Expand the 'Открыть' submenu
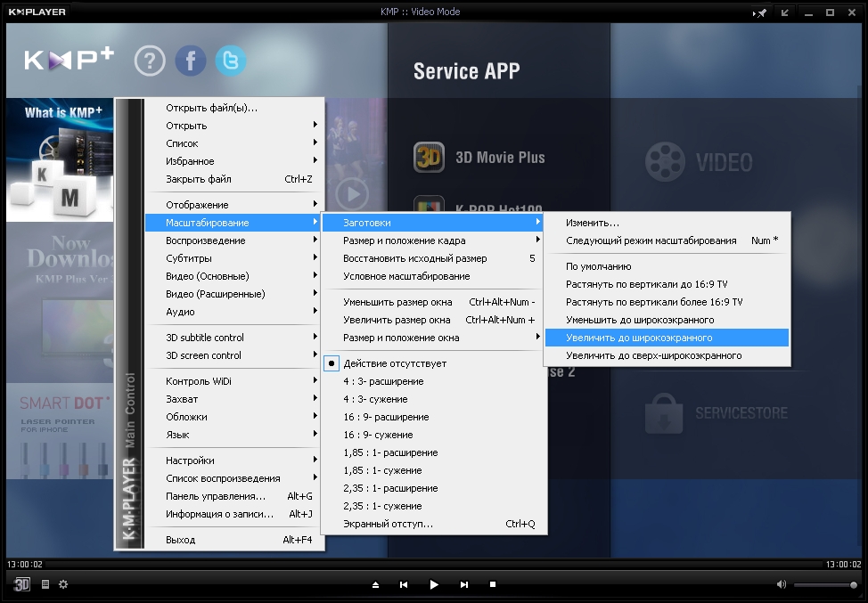Image resolution: width=868 pixels, height=603 pixels. tap(233, 126)
